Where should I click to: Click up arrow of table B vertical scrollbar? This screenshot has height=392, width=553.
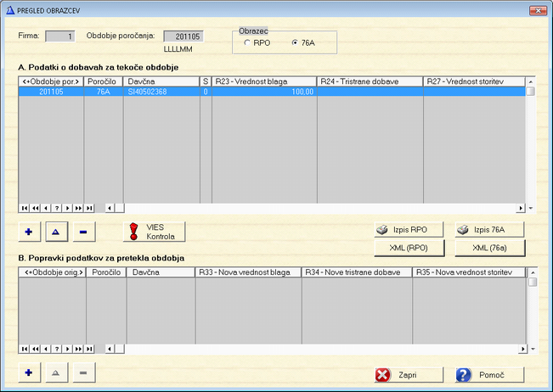click(x=533, y=272)
